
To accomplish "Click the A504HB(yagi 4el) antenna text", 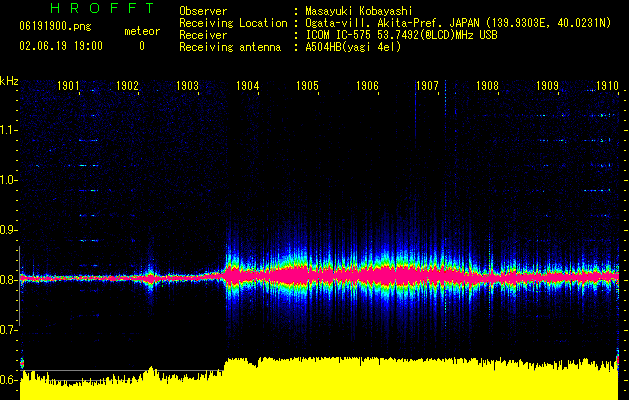I will click(x=353, y=47).
